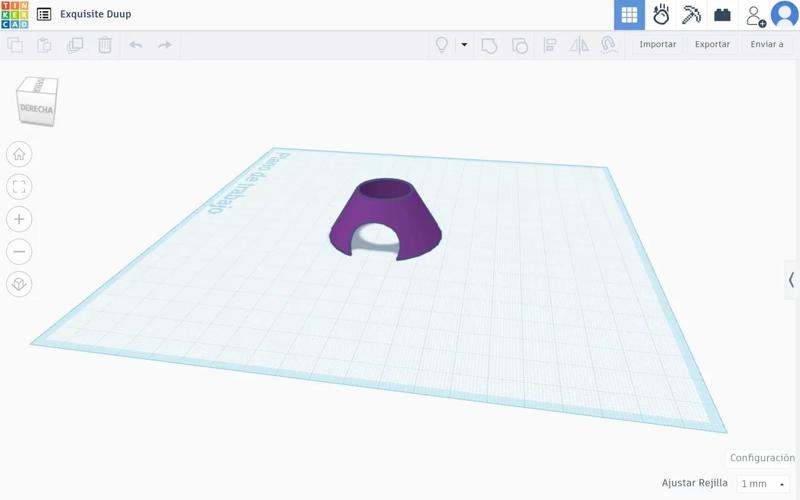Click the Copy toolbar icon
This screenshot has width=800, height=500.
point(15,45)
